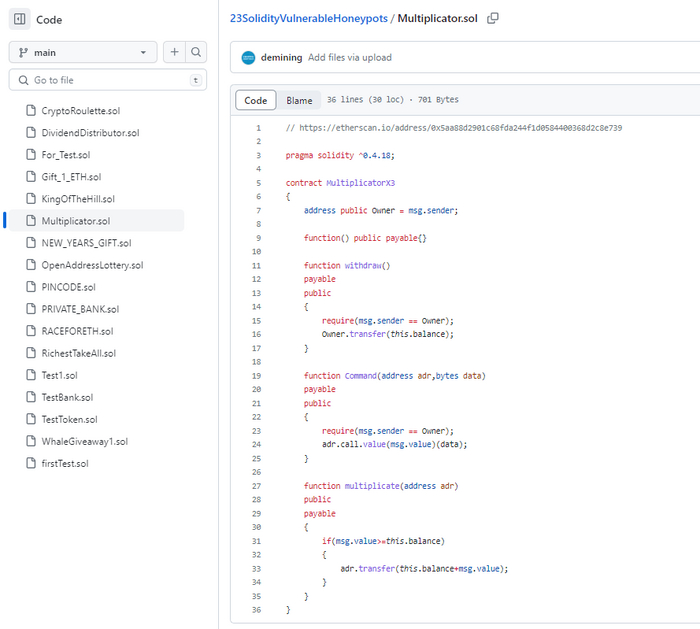Click the demining user avatar
Image resolution: width=700 pixels, height=629 pixels.
click(248, 57)
